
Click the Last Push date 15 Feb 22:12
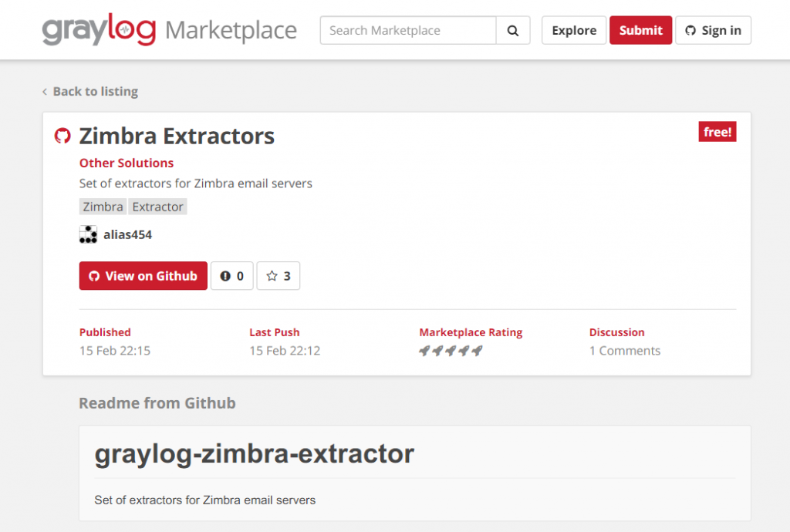pos(285,351)
